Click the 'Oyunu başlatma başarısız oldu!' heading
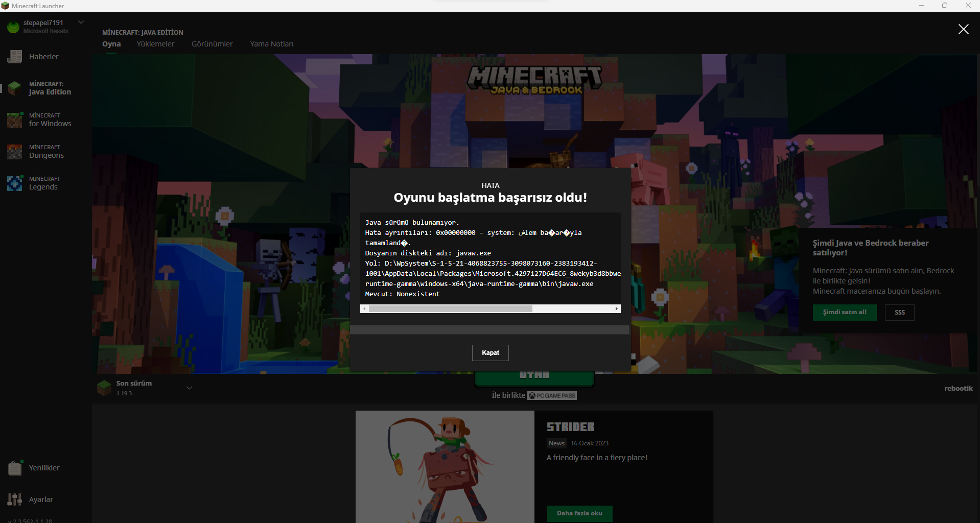Viewport: 980px width, 523px height. click(x=491, y=198)
